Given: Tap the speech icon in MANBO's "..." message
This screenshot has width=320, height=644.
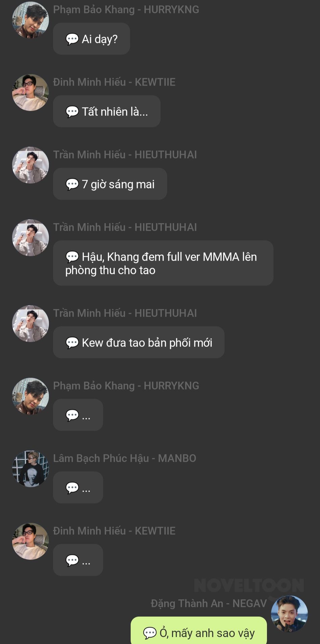Looking at the screenshot, I should pos(72,488).
